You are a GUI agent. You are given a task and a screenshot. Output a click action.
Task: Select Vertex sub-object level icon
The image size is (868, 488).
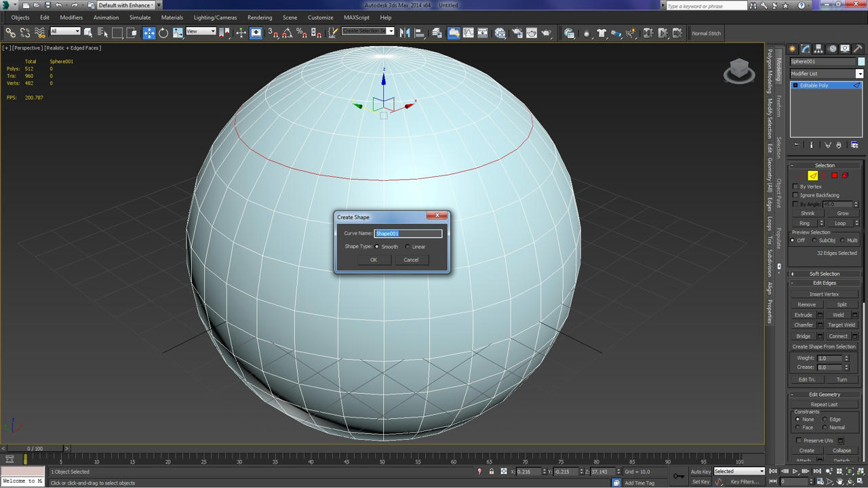pos(802,176)
